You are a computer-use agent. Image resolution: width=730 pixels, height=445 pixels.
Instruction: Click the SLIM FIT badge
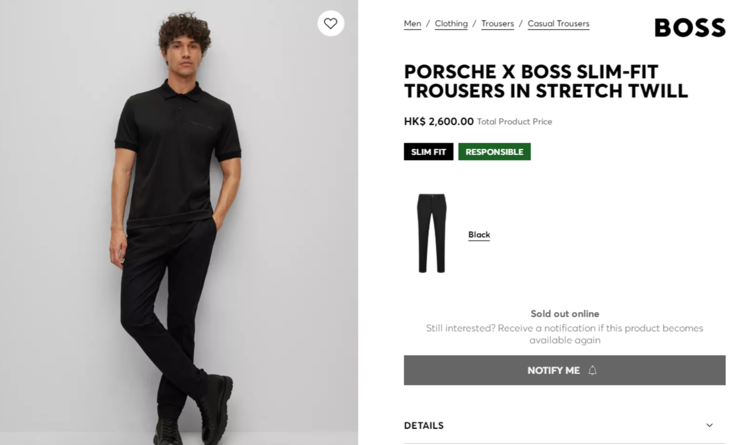click(429, 152)
